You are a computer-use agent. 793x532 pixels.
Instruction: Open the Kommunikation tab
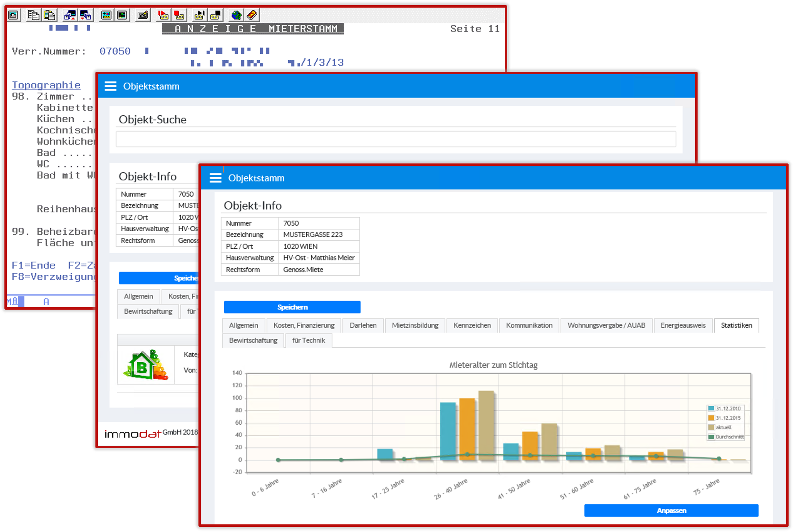[529, 325]
